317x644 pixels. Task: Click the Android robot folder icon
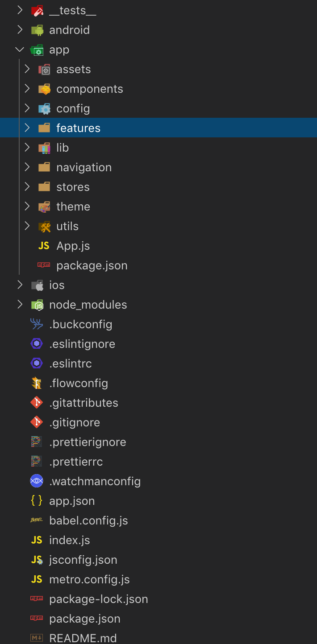click(37, 30)
